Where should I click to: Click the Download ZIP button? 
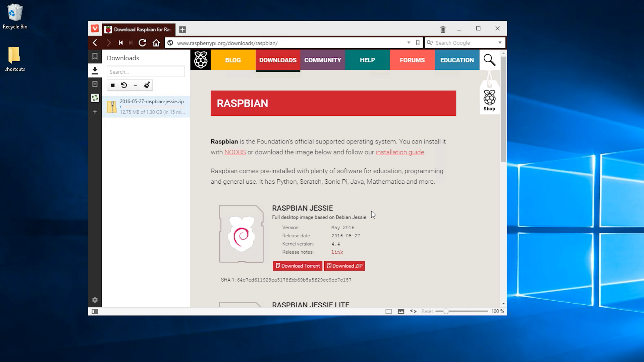pyautogui.click(x=344, y=266)
